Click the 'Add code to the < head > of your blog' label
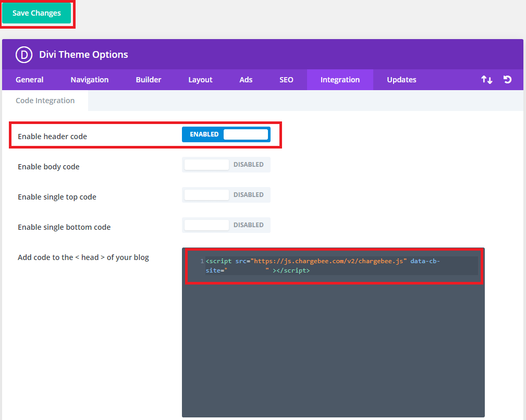Image resolution: width=526 pixels, height=420 pixels. pyautogui.click(x=83, y=257)
